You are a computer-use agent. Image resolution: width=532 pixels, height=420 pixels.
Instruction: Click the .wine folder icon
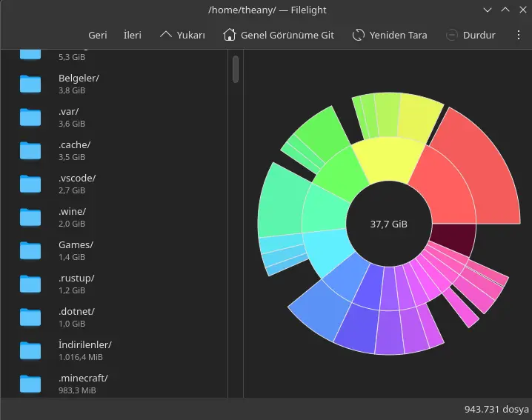pyautogui.click(x=30, y=217)
